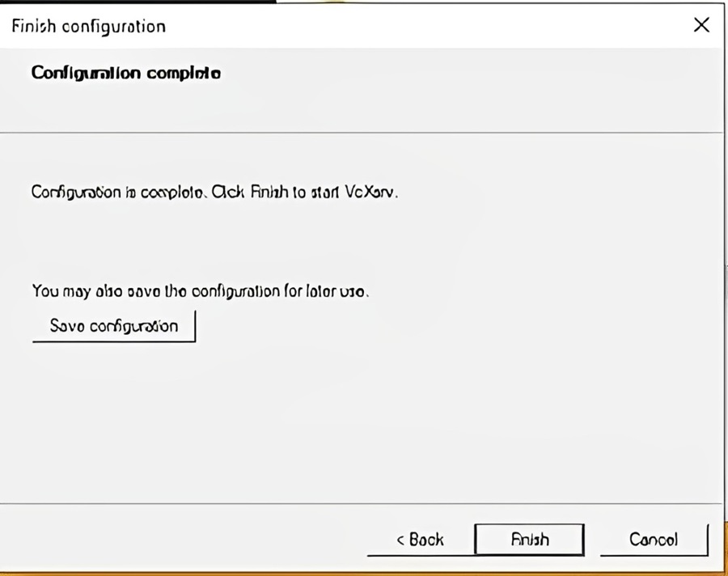Cancel the configuration wizard

click(654, 540)
